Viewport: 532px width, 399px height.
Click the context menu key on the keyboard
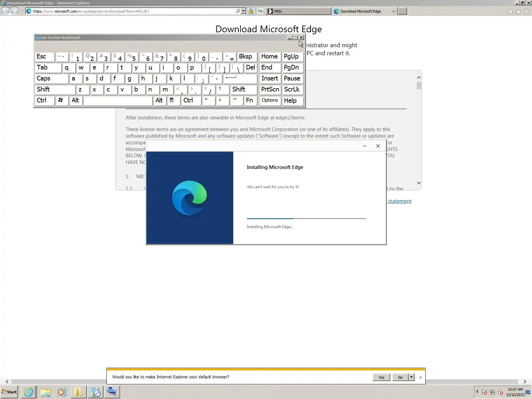coord(174,101)
